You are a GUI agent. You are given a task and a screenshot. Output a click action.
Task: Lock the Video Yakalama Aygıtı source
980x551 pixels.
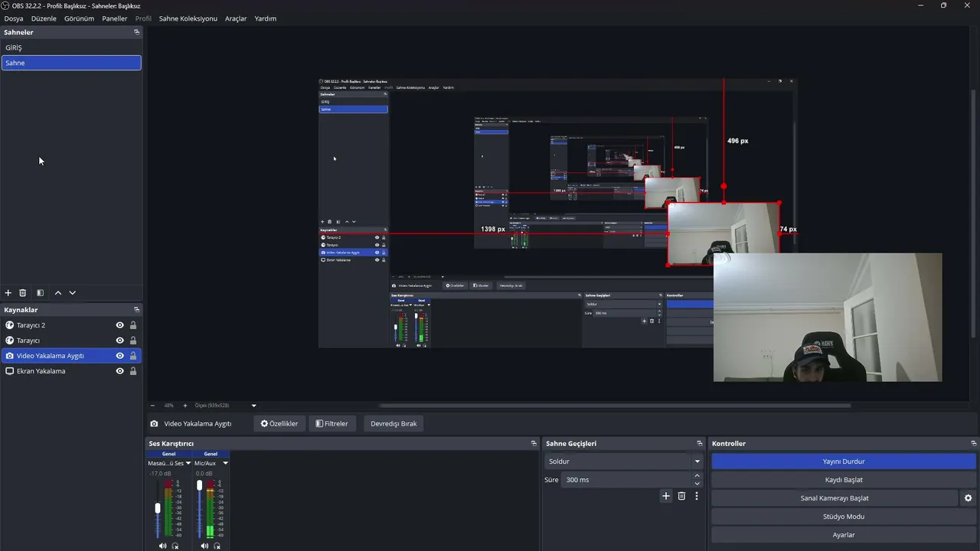tap(133, 356)
